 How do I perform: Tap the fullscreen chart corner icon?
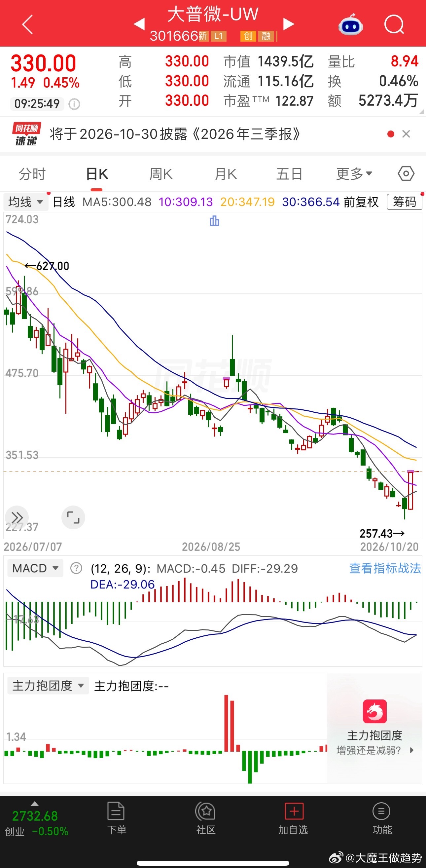73,517
